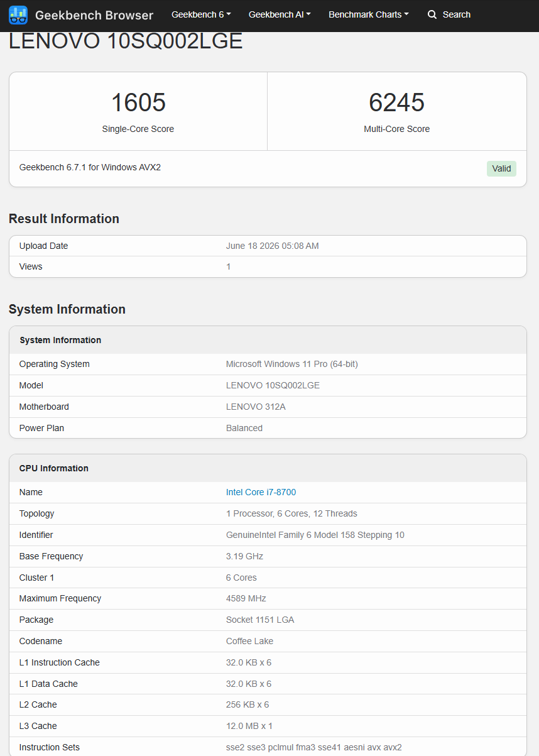Screen dimensions: 539x756
Task: Click Geekbench 6.7.1 for Windows AVX2 text
Action: pos(90,167)
